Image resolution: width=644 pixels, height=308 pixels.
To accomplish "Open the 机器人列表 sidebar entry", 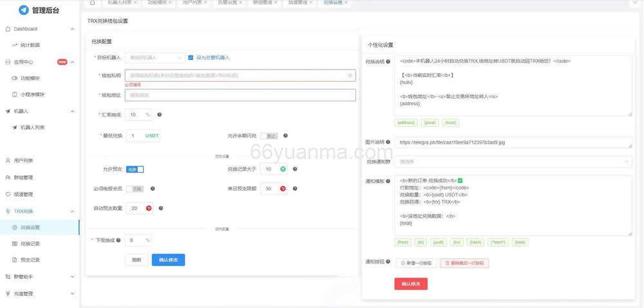I will coord(32,128).
